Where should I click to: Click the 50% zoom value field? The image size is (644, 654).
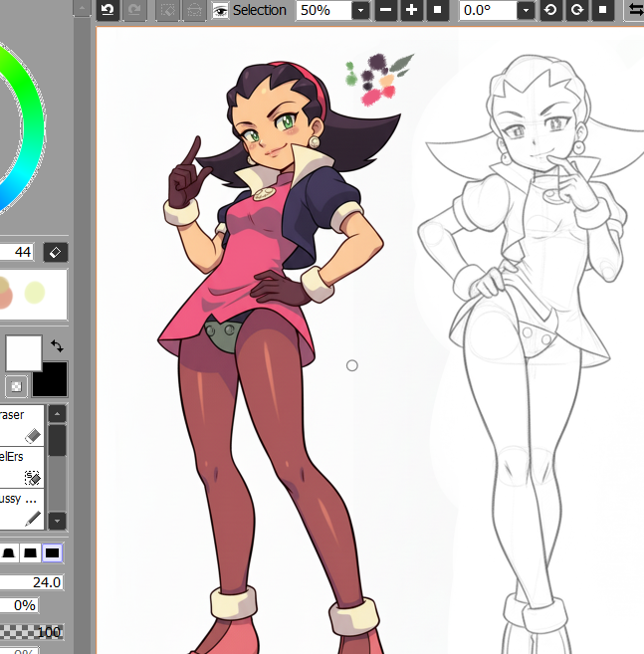tap(323, 10)
